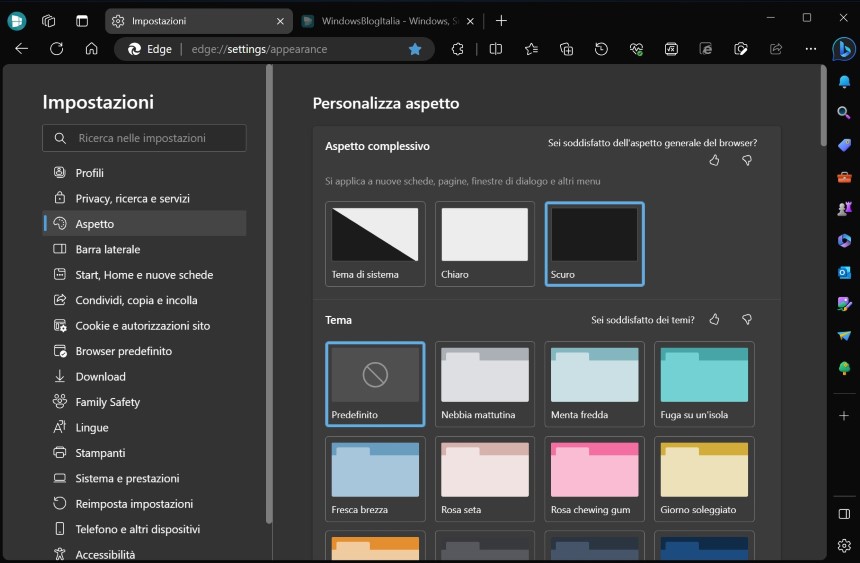The image size is (860, 563).
Task: Open the notifications bell in sidebar
Action: (x=845, y=82)
